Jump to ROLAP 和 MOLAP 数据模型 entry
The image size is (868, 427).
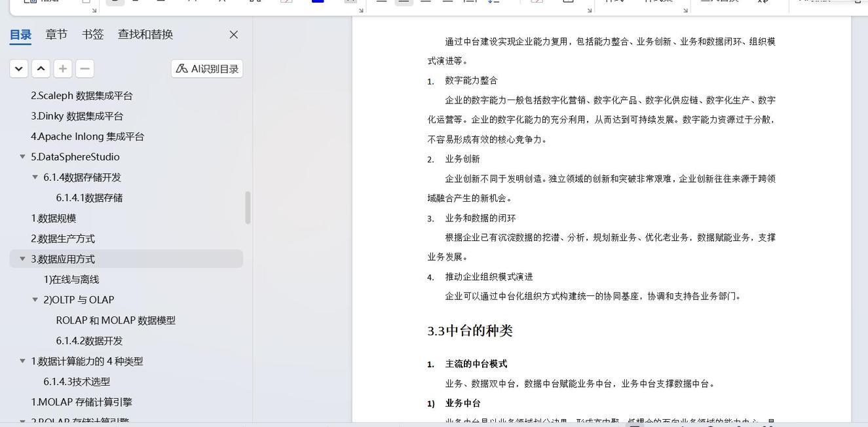[x=116, y=320]
